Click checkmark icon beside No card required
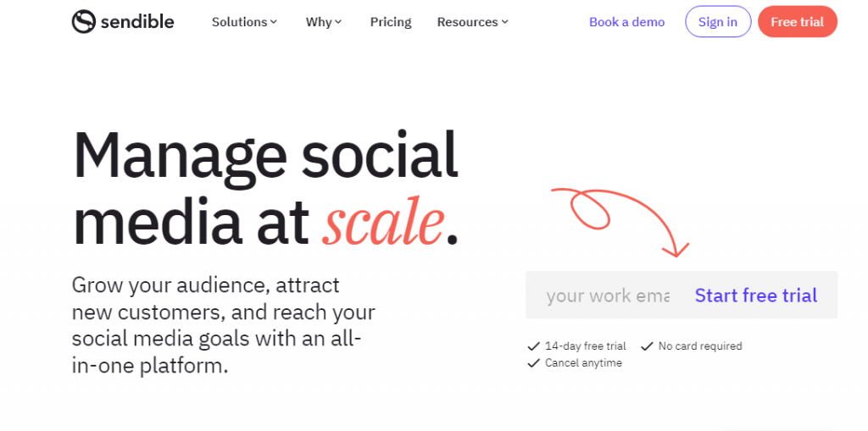The image size is (868, 431). (x=647, y=346)
